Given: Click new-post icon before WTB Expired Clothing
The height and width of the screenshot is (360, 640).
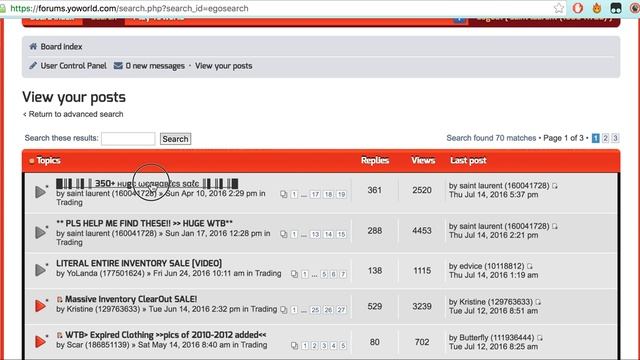Looking at the screenshot, I should click(x=60, y=335).
